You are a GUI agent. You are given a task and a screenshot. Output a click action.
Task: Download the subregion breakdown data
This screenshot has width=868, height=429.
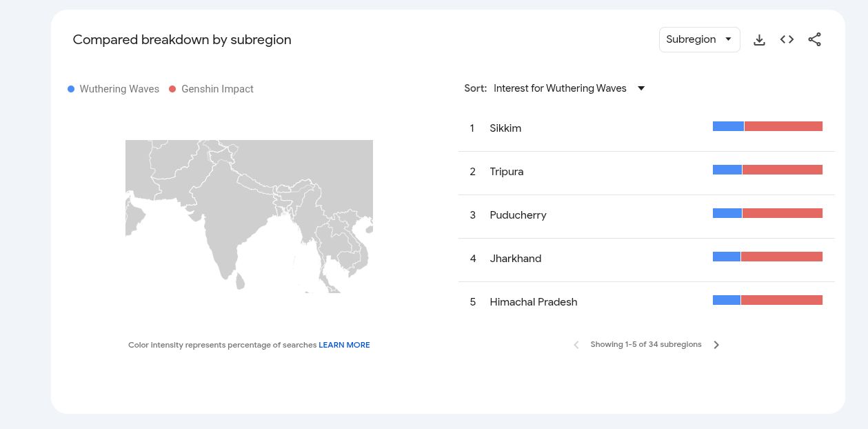click(x=759, y=40)
